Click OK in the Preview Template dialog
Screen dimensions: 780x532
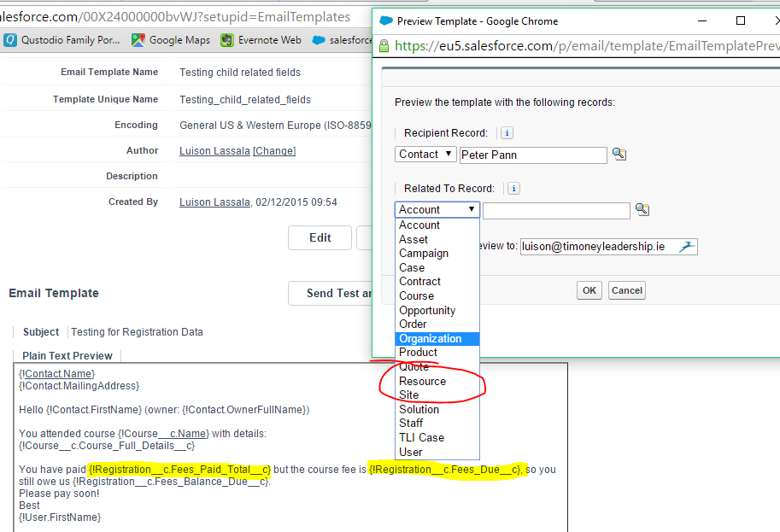(x=589, y=290)
